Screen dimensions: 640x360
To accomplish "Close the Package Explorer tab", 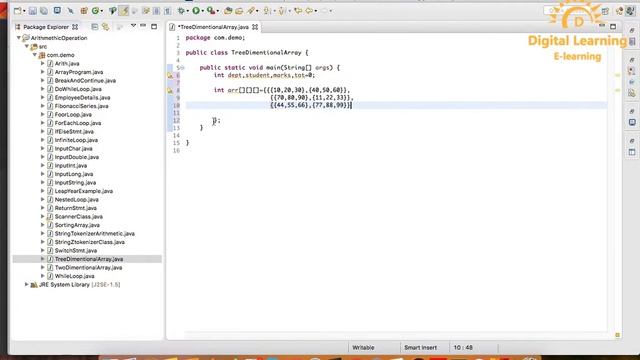I will [75, 27].
